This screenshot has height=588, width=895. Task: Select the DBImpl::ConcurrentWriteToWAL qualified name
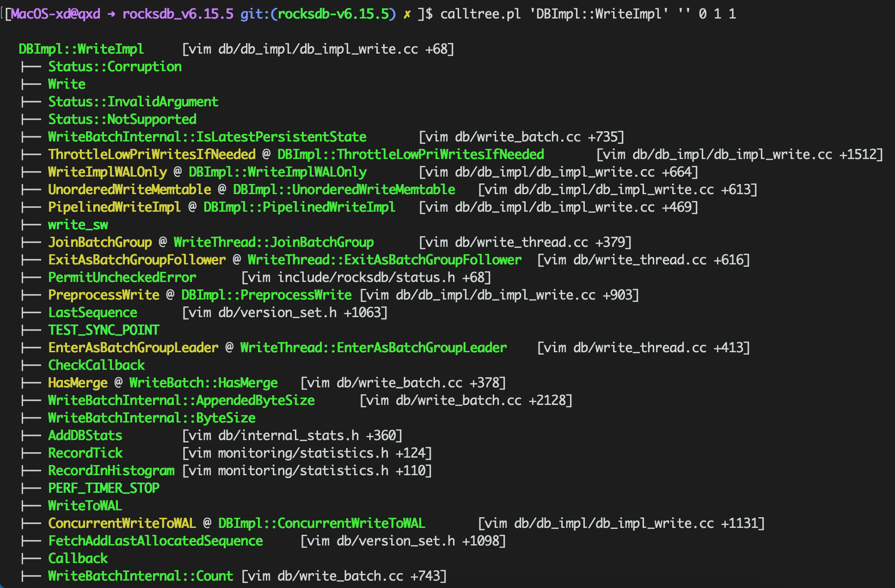click(x=322, y=523)
